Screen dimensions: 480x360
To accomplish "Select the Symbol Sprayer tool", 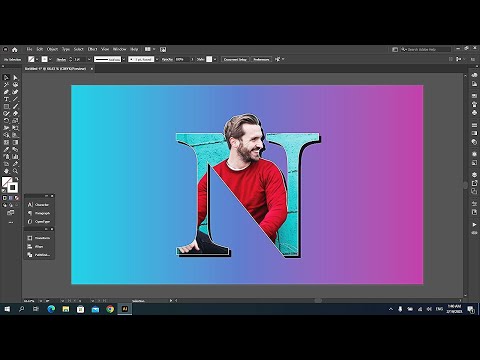I will [x=6, y=157].
